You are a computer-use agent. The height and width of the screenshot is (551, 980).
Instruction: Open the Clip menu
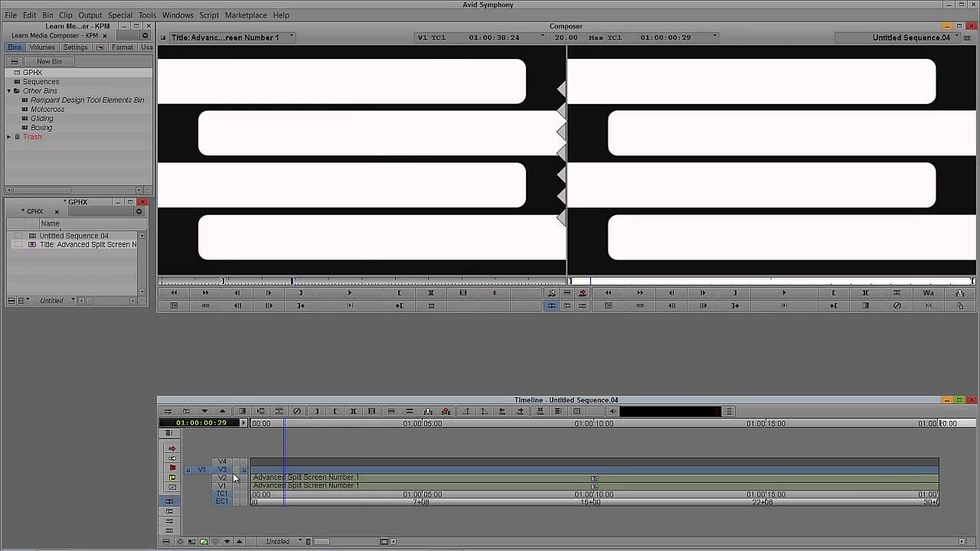click(66, 15)
